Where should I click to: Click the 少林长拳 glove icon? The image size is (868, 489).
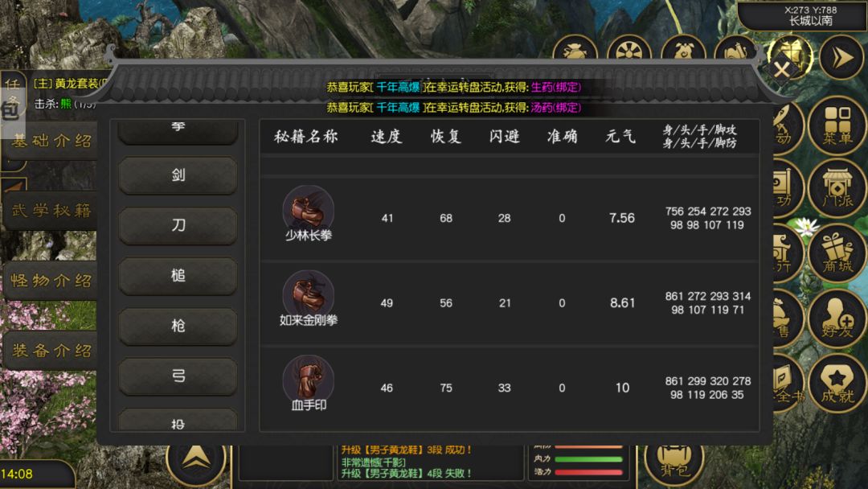click(309, 210)
